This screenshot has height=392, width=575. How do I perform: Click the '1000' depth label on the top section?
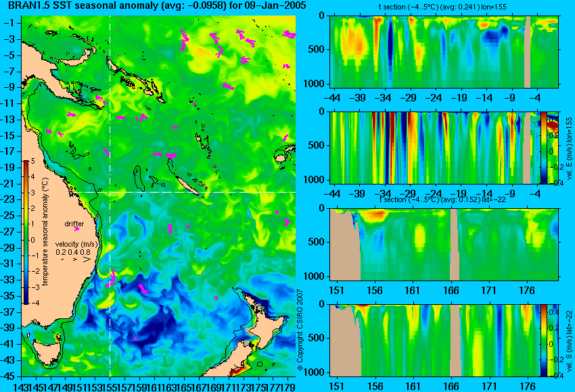pos(315,84)
